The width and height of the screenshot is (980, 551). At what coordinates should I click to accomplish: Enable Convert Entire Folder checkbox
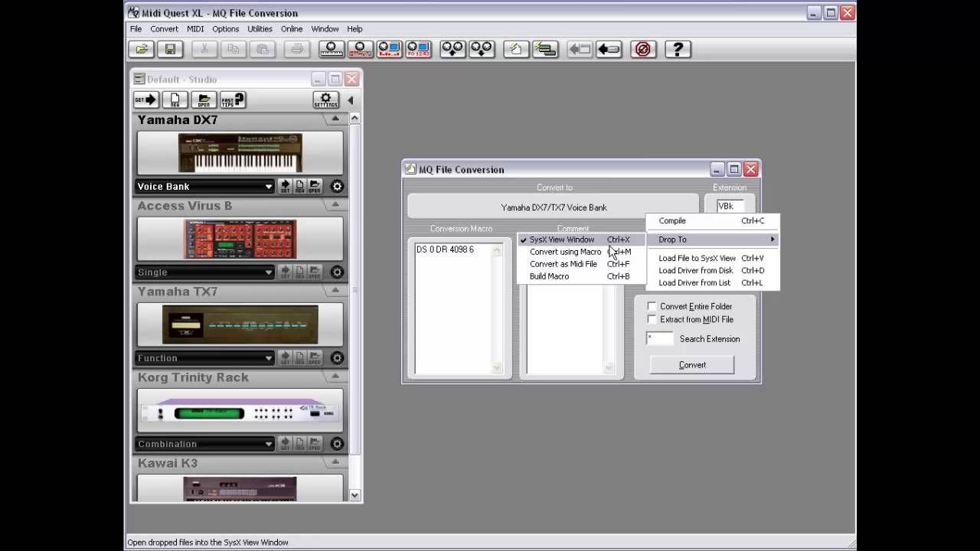[x=652, y=306]
